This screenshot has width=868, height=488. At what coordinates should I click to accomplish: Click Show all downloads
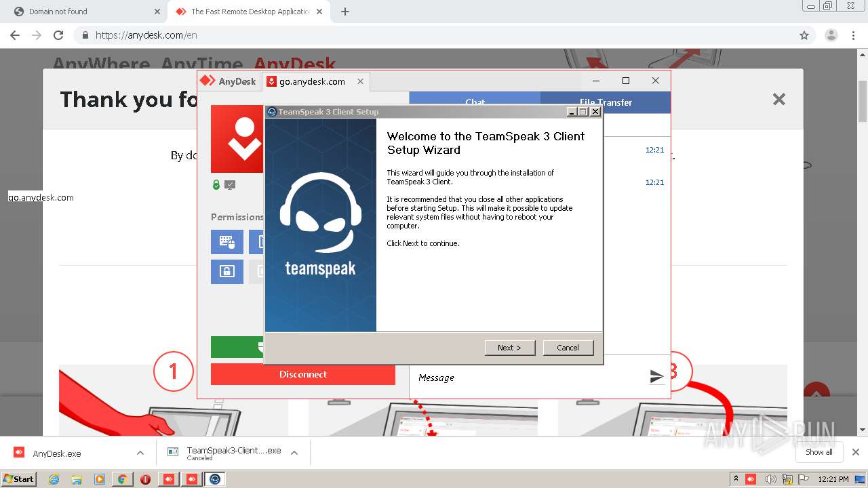click(819, 452)
